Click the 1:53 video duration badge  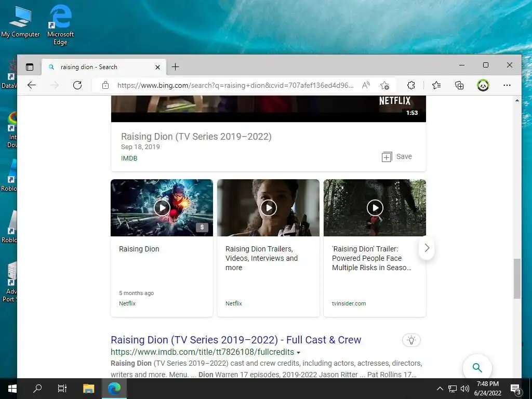coord(412,113)
